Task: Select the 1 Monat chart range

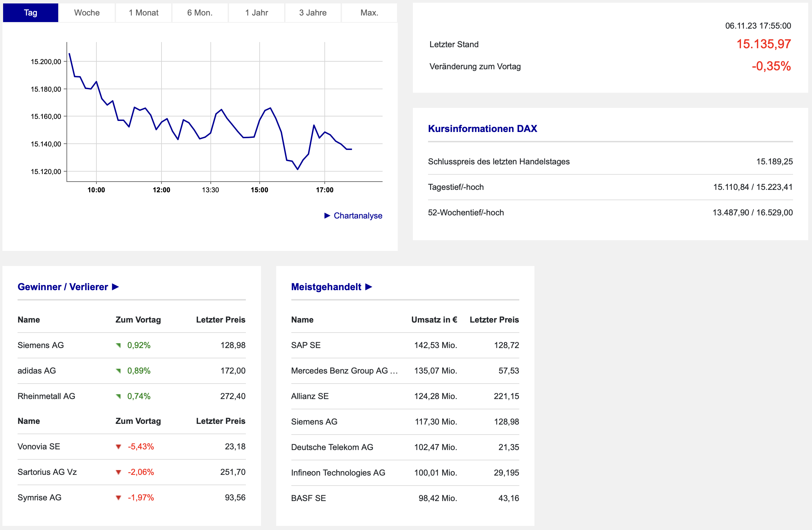Action: point(144,13)
